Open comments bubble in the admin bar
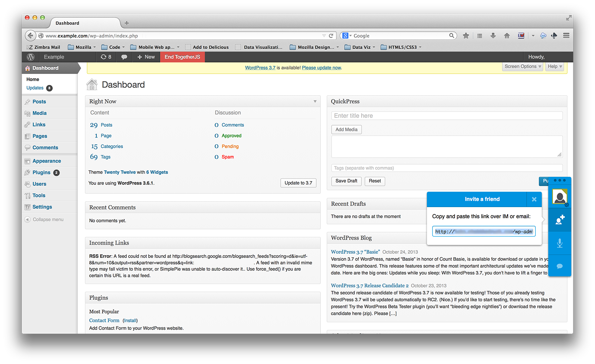595x364 pixels. coord(124,57)
